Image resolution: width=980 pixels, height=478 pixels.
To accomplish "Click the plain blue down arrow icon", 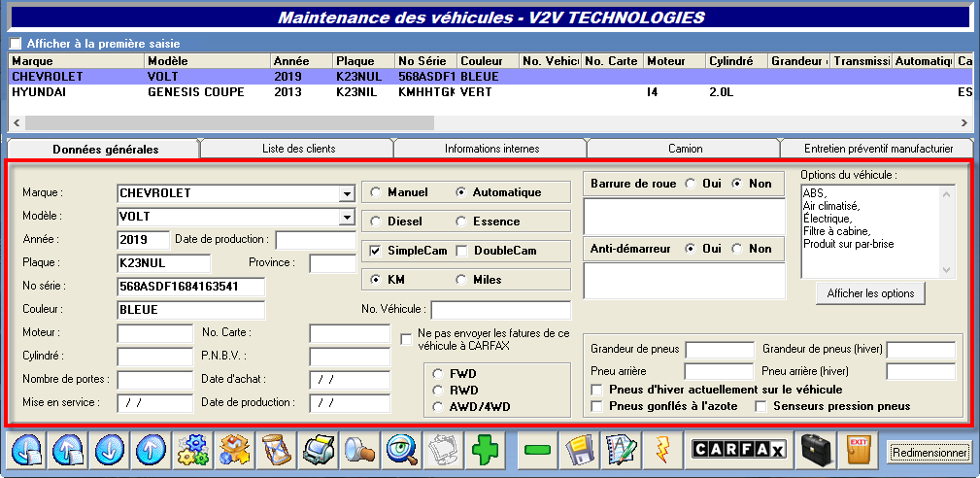I will pyautogui.click(x=110, y=449).
